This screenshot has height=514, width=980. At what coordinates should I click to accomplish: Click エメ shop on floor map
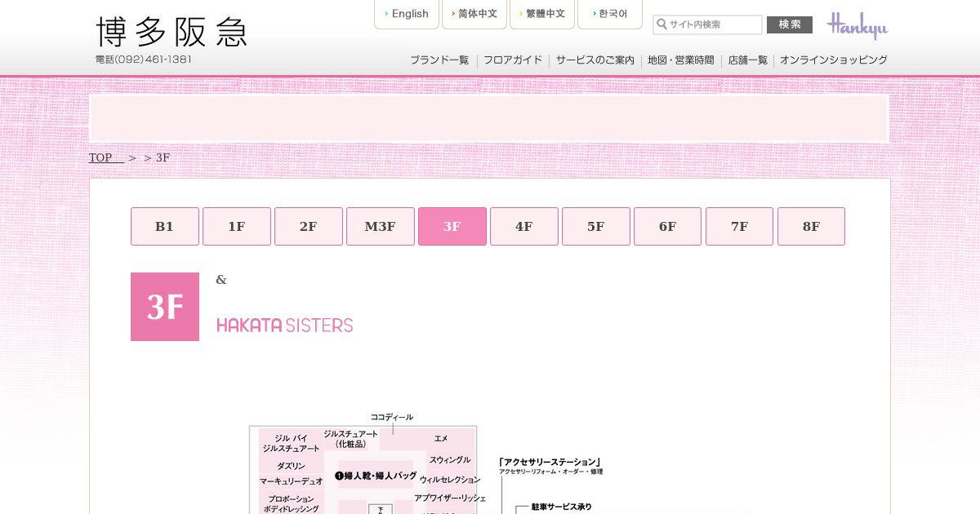441,439
